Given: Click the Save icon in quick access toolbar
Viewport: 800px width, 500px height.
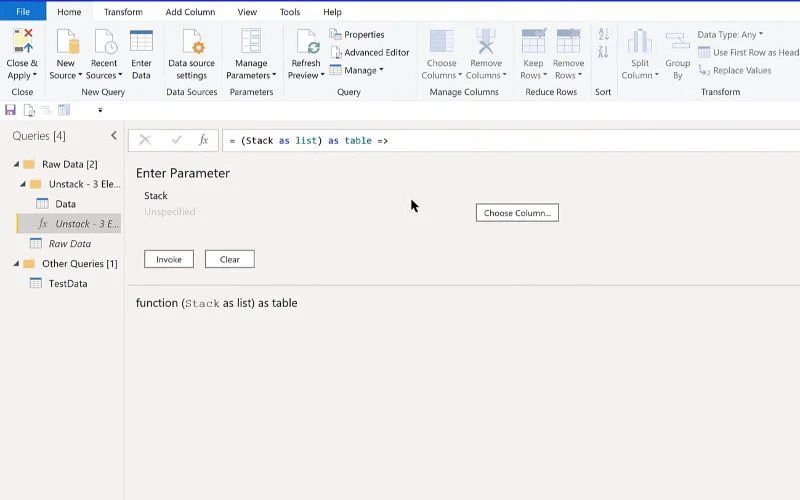Looking at the screenshot, I should [10, 110].
